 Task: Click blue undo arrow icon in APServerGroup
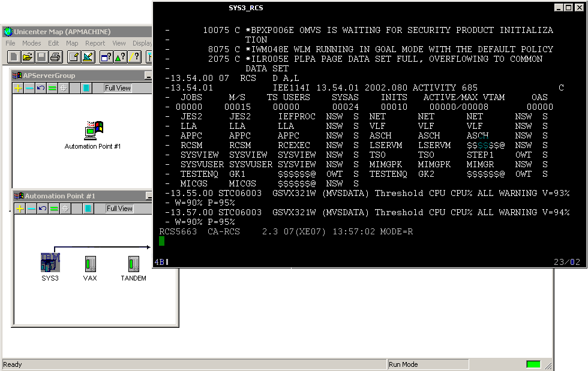(x=41, y=89)
